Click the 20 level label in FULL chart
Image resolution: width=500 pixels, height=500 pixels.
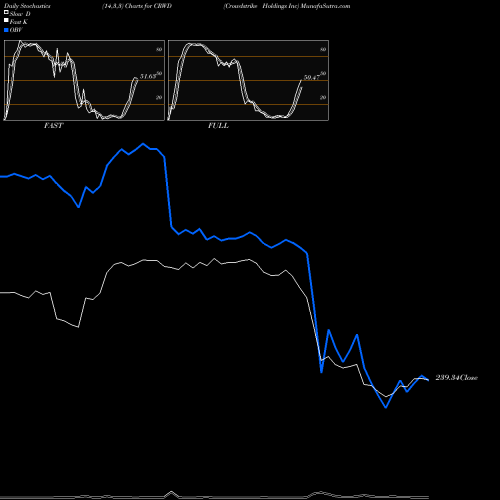coord(323,97)
